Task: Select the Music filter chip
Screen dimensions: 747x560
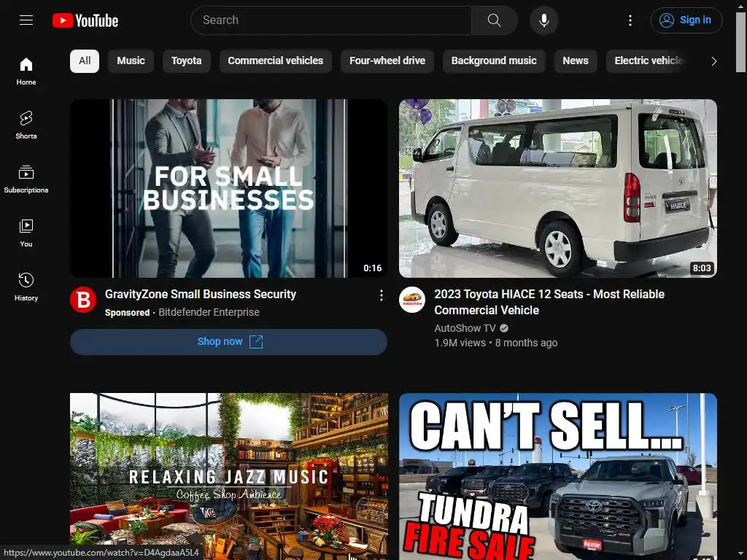Action: click(x=131, y=61)
